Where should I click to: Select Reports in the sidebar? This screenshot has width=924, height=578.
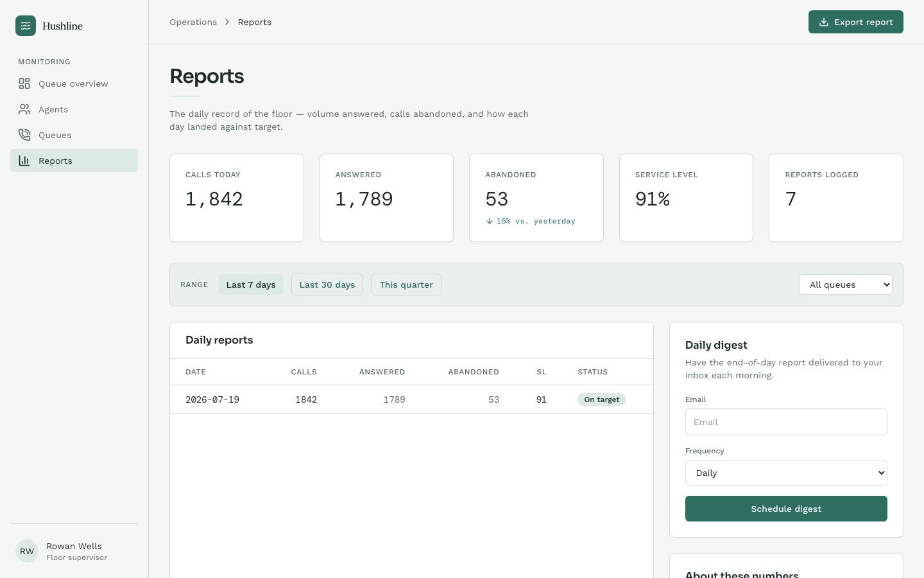click(74, 161)
